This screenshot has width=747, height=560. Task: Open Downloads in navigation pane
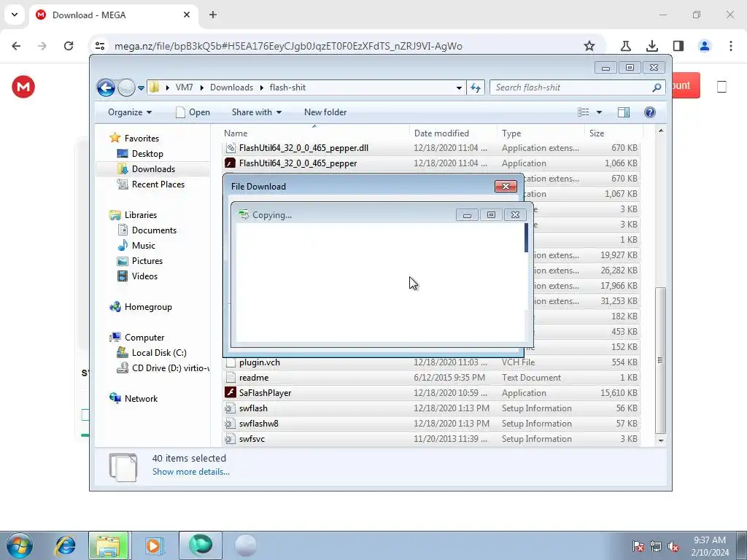point(153,169)
